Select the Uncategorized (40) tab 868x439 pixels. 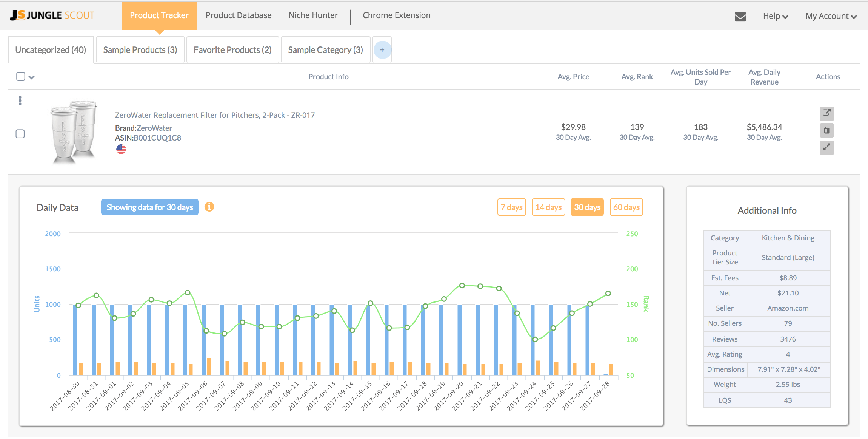[x=51, y=50]
